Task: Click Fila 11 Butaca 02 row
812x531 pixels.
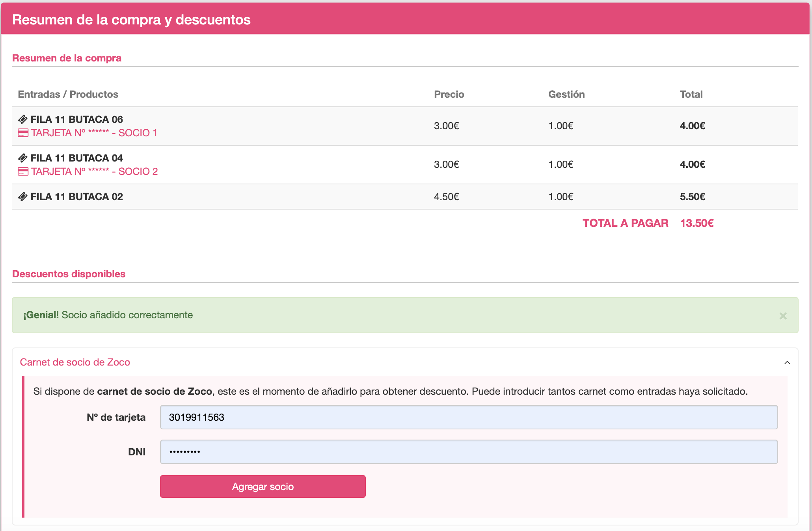Action: [x=76, y=197]
